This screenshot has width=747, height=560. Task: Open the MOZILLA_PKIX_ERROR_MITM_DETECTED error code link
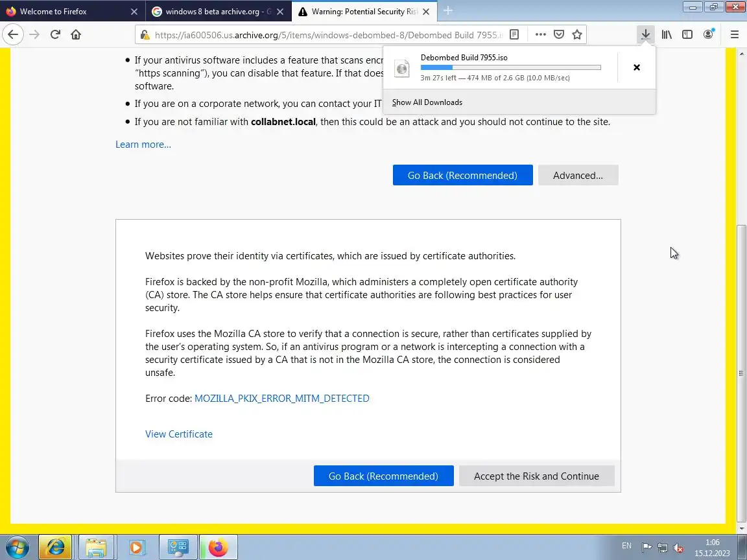click(x=281, y=398)
